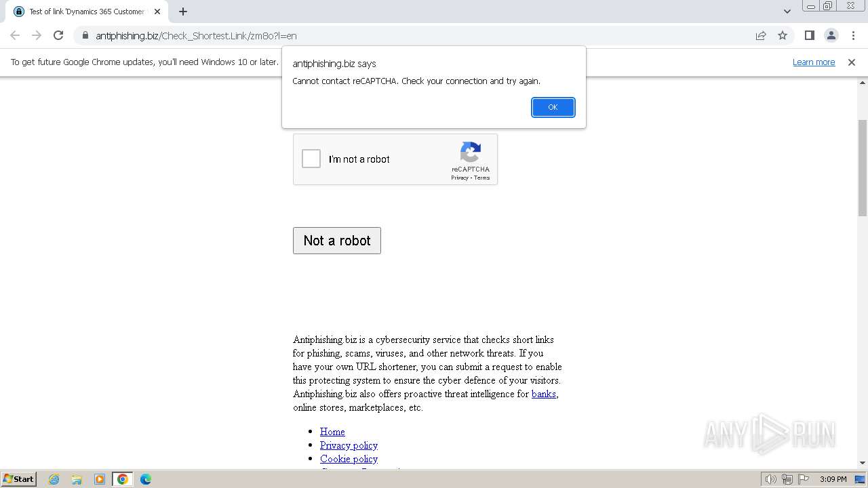Screen dimensions: 868x488
Task: Close the 'Test of link' tab
Action: 157,12
